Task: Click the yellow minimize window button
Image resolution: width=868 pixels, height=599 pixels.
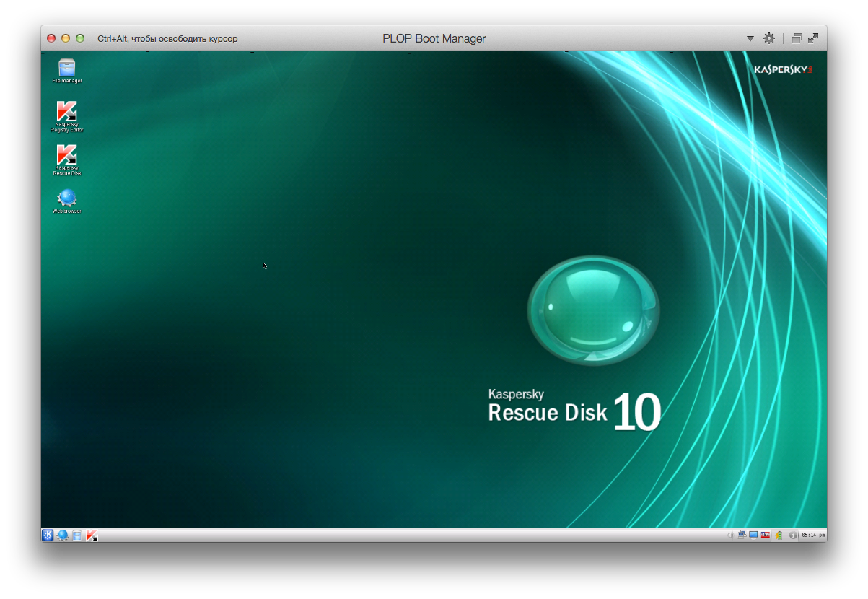Action: pos(66,38)
